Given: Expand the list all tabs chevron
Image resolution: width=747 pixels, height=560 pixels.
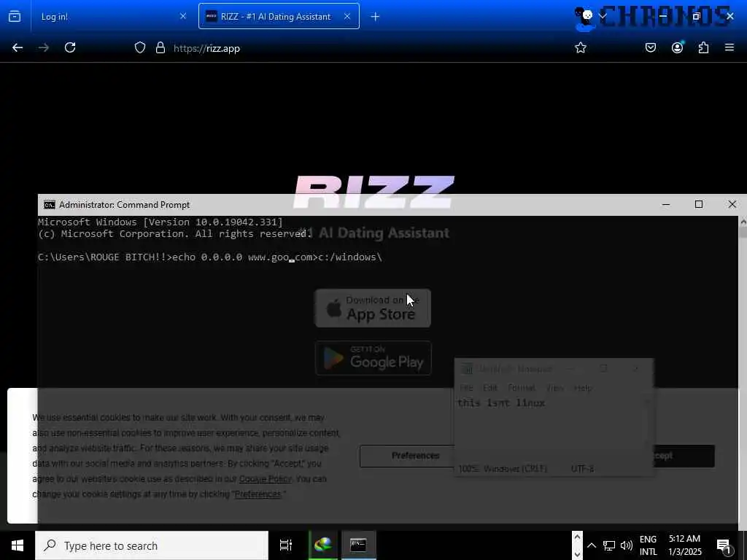Looking at the screenshot, I should (x=603, y=16).
